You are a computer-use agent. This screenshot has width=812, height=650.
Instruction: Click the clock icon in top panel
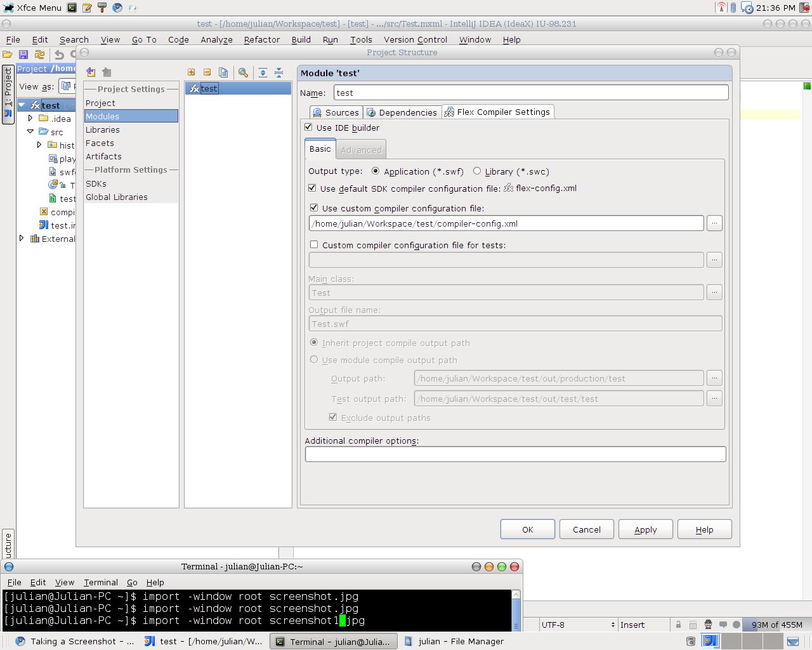[x=747, y=8]
